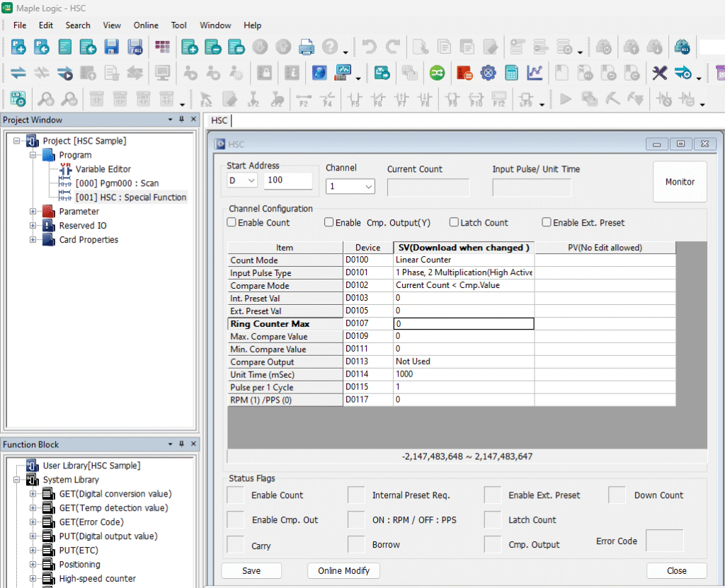This screenshot has height=588, width=725.
Task: Click the calculator table icon
Action: [x=511, y=73]
